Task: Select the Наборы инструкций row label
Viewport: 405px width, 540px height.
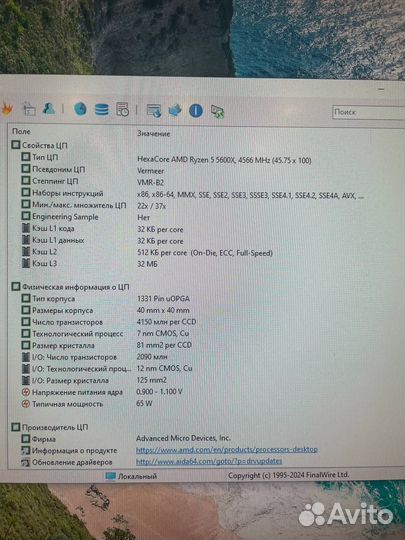Action: point(68,193)
